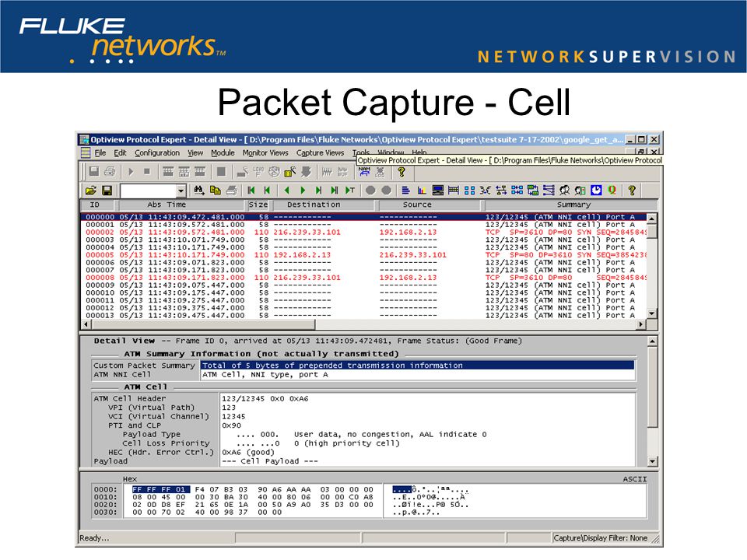747x560 pixels.
Task: Click the packet list scroll up arrow
Action: [x=652, y=218]
